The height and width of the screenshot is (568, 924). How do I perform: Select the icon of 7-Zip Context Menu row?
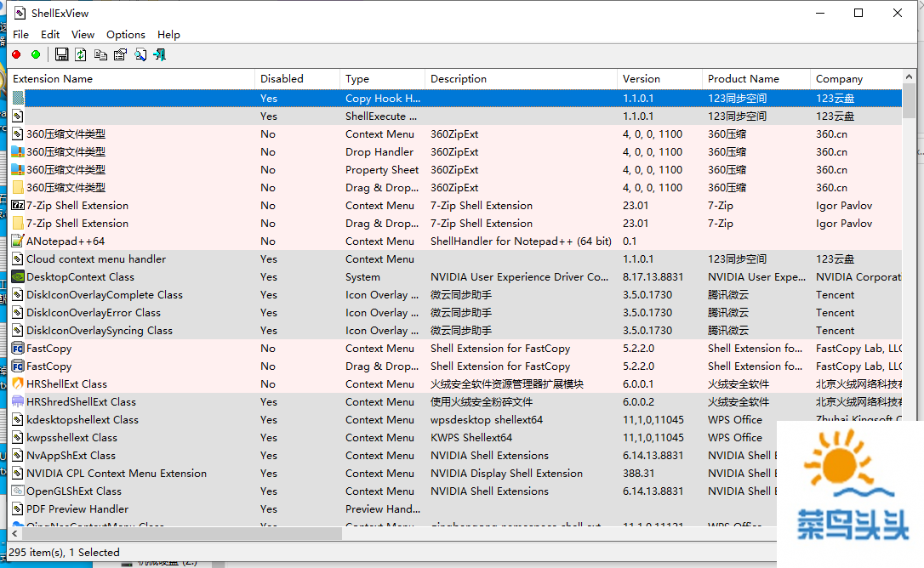click(18, 206)
